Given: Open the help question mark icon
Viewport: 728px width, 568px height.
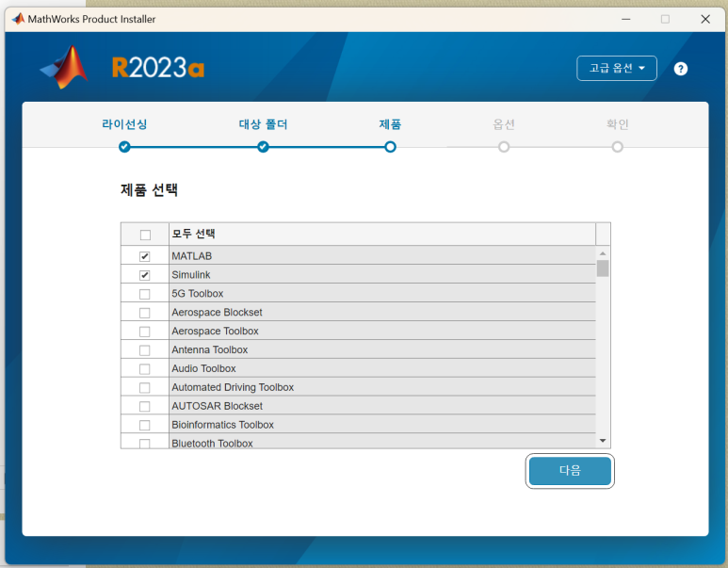Looking at the screenshot, I should tap(680, 69).
